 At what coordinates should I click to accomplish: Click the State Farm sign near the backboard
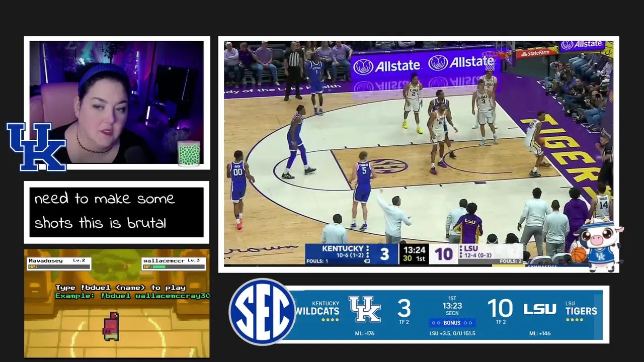click(x=536, y=53)
